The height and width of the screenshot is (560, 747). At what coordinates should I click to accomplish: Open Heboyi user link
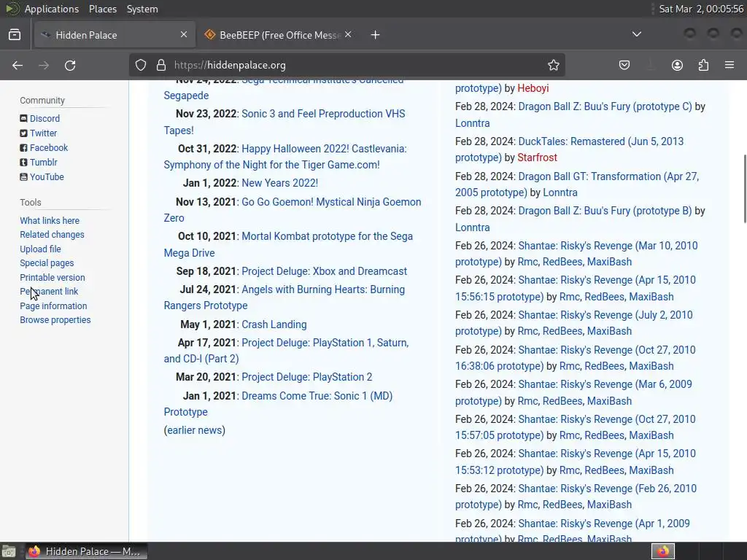point(533,88)
